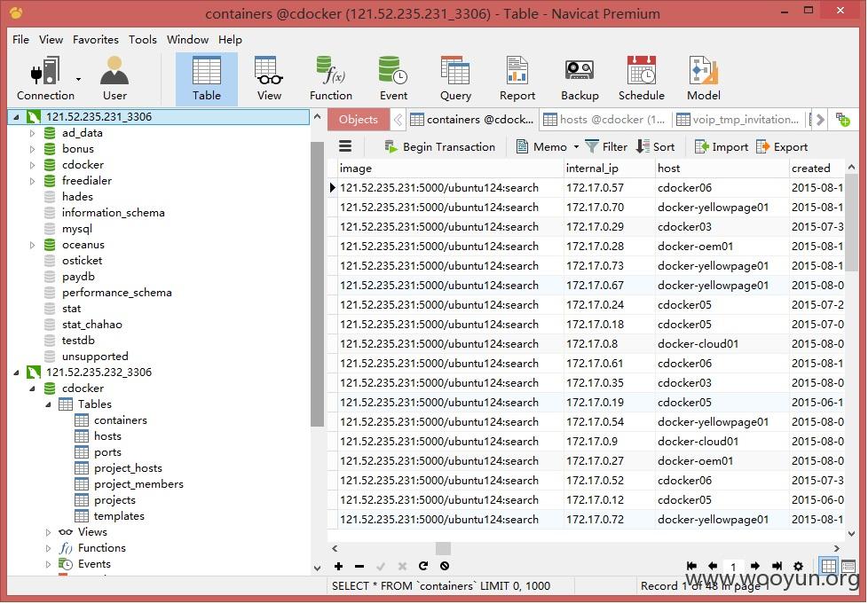Click the horizontal scrollbar thumb of data grid
868x604 pixels.
coord(443,548)
